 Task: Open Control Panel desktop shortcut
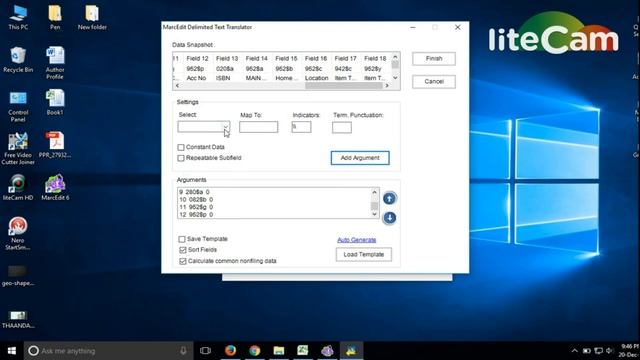pos(18,106)
